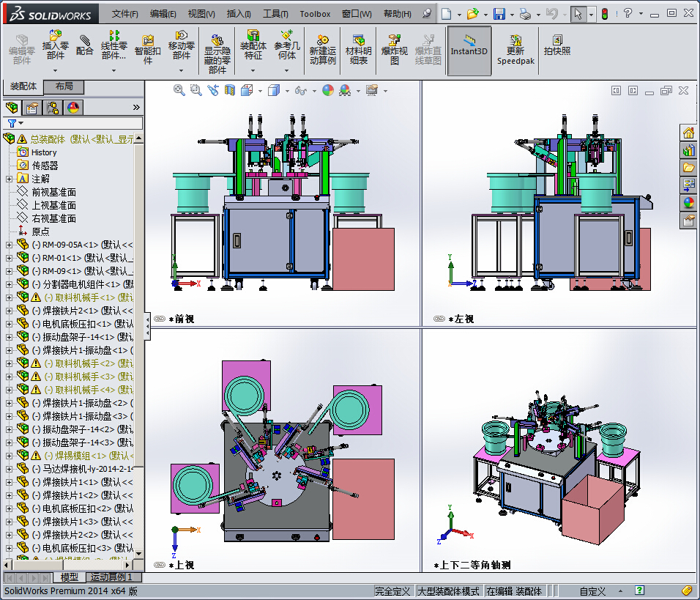Open the 文件(F) menu
Viewport: 700px width, 600px height.
[x=125, y=14]
